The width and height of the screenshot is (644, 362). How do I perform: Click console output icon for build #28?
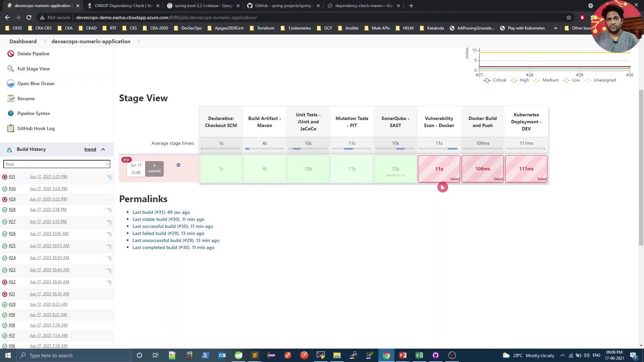click(109, 210)
